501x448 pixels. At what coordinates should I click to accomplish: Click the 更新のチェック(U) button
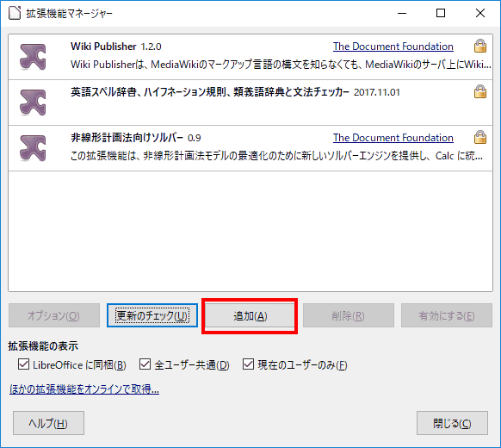(x=152, y=315)
